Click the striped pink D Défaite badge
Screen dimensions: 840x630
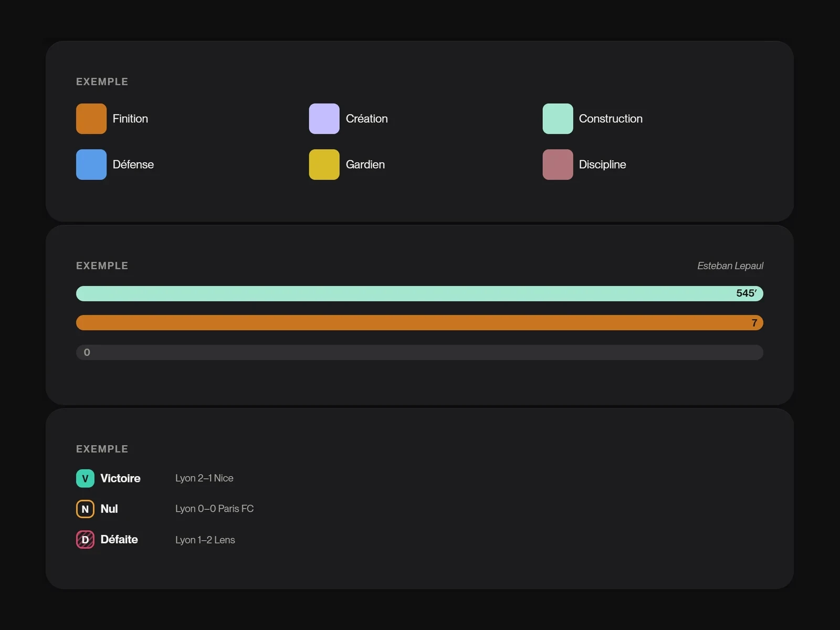85,540
